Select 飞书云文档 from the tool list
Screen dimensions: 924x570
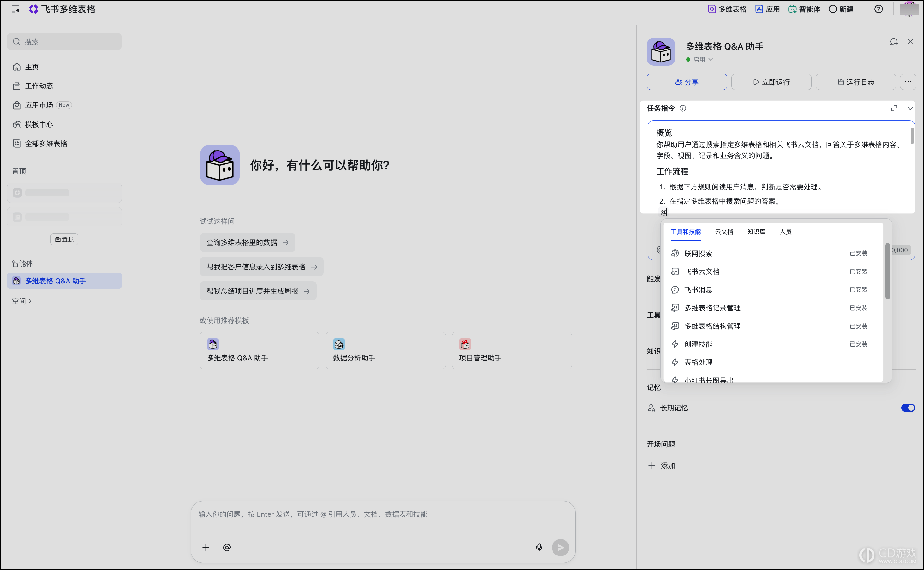[772, 271]
